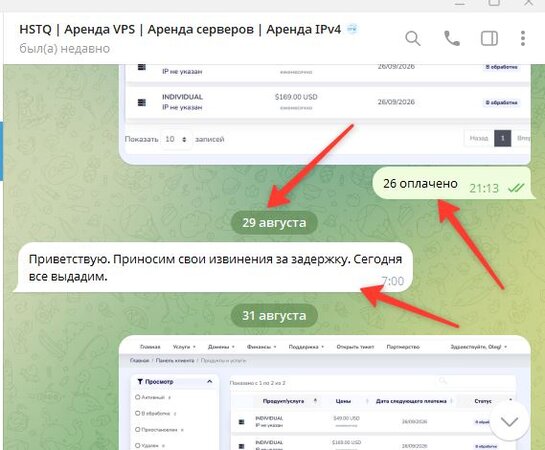545x450 pixels.
Task: Click the read double-check marks at 21:13
Action: click(x=516, y=188)
